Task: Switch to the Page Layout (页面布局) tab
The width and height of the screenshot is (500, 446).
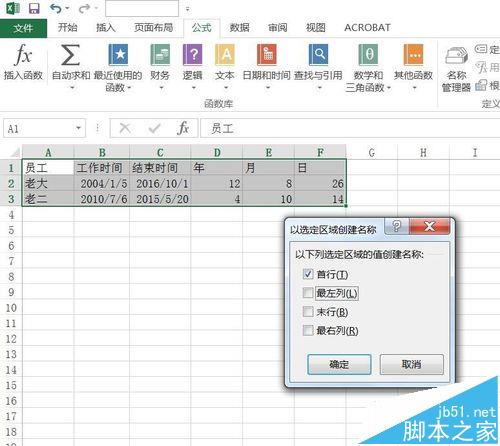Action: (154, 28)
